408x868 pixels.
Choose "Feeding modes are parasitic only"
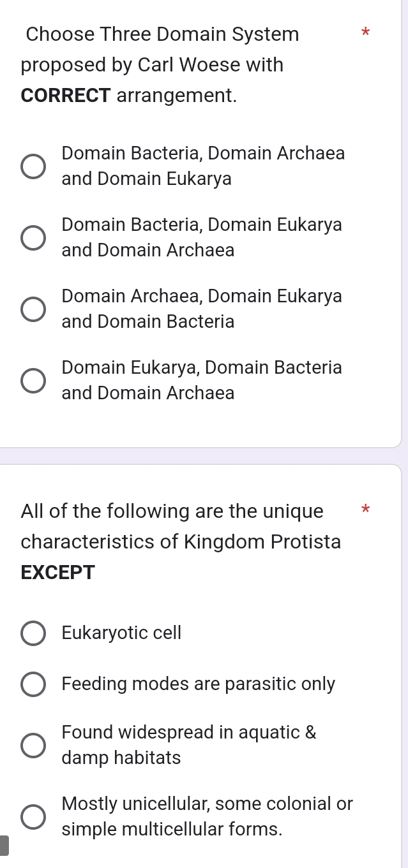point(32,684)
